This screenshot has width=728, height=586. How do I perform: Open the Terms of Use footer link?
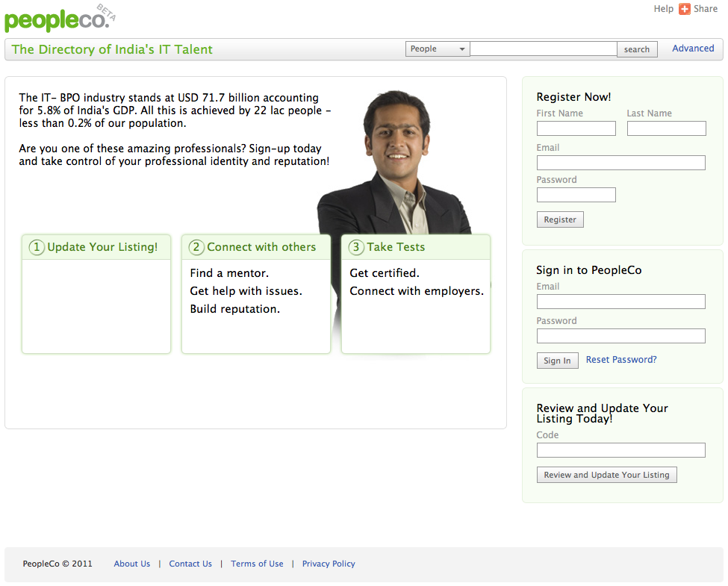(257, 564)
